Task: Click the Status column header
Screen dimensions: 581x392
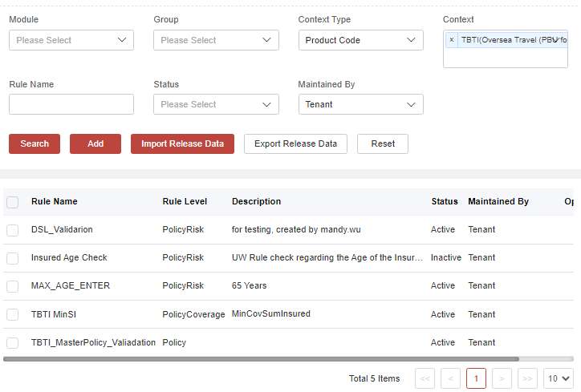Action: point(445,201)
